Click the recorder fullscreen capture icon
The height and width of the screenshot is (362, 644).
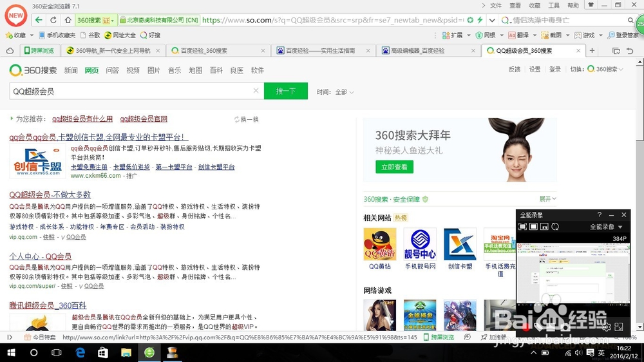[x=522, y=227]
